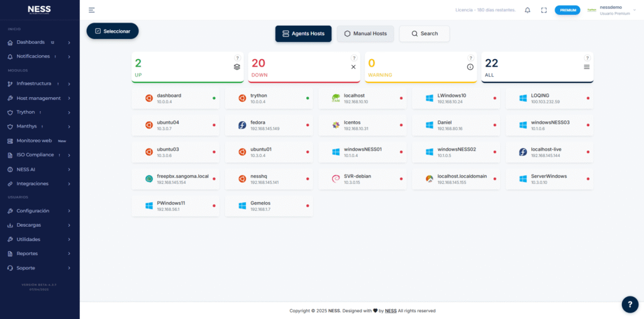Open the windowsNESS03 host card
644x319 pixels.
550,125
